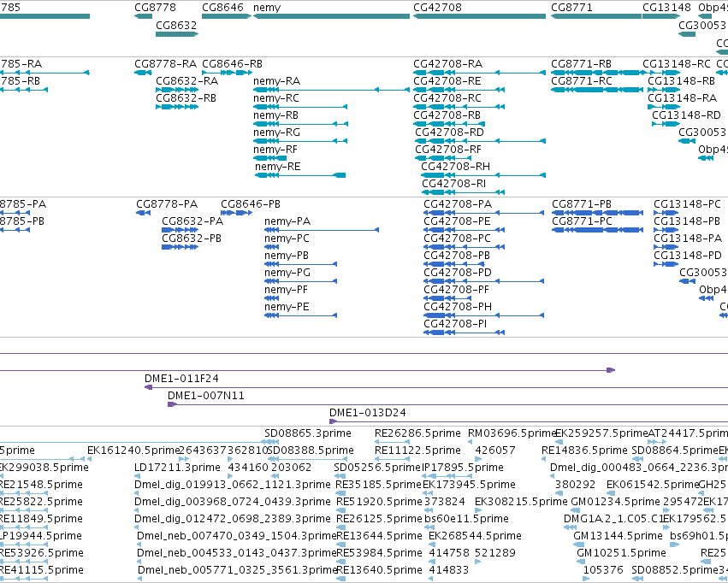This screenshot has width=728, height=583.
Task: Select BAC clone DME1-007N11
Action: 205,396
